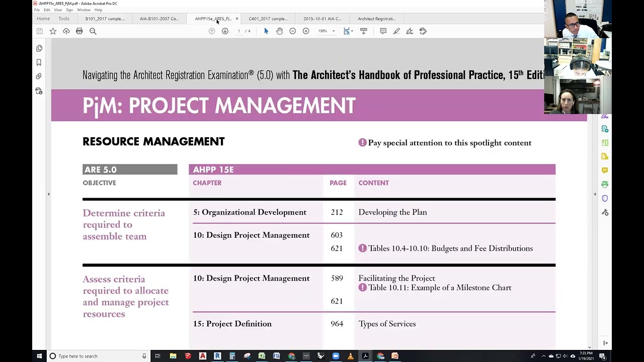Click the '15: Project Definition' chapter text
The height and width of the screenshot is (362, 644).
pos(232,324)
